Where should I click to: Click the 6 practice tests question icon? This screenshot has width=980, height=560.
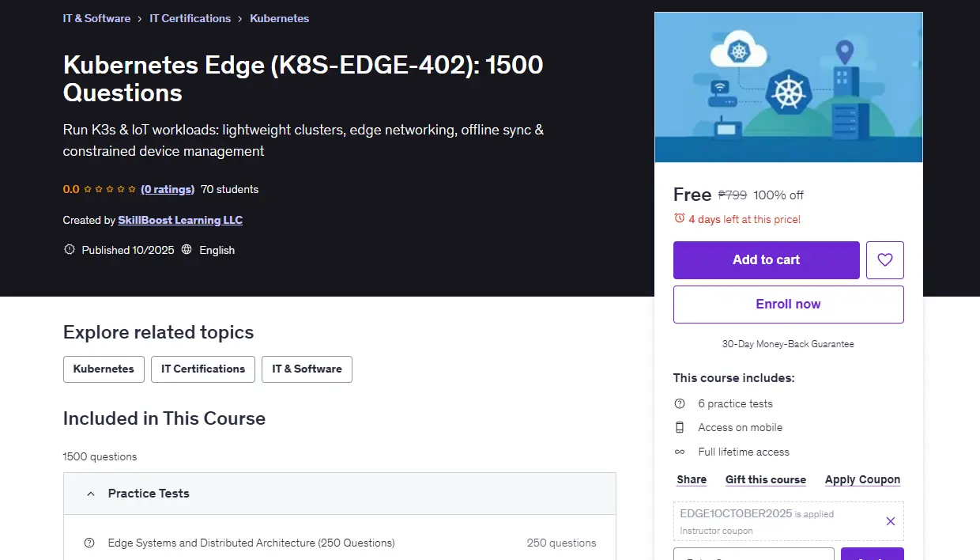point(680,403)
